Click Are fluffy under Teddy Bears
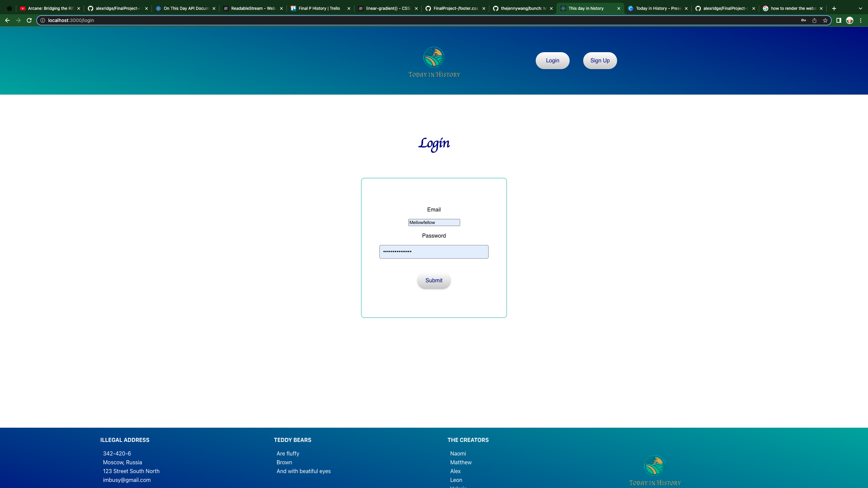The height and width of the screenshot is (488, 868). tap(288, 454)
